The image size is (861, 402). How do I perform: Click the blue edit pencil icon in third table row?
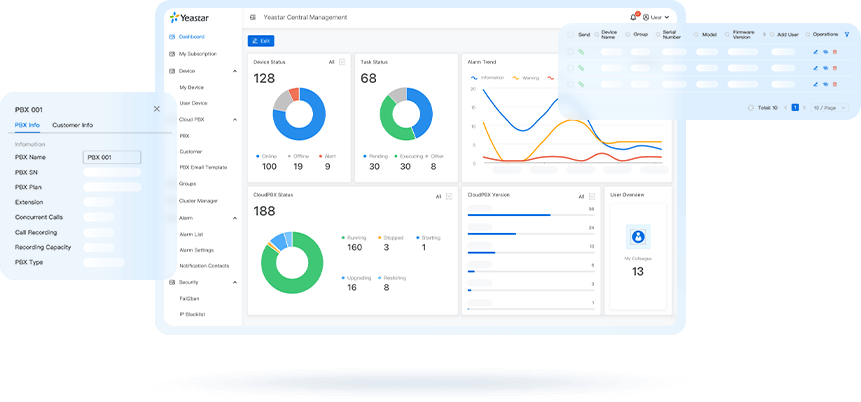pyautogui.click(x=815, y=84)
